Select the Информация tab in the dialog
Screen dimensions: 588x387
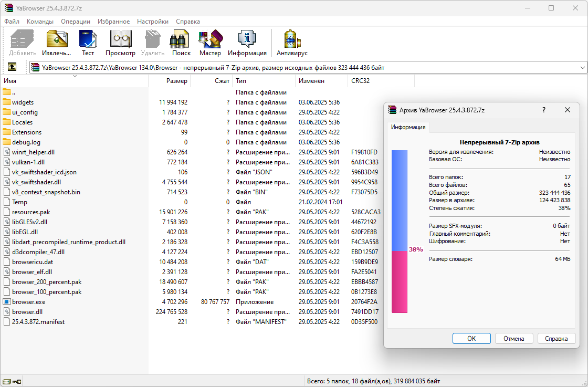click(x=409, y=127)
